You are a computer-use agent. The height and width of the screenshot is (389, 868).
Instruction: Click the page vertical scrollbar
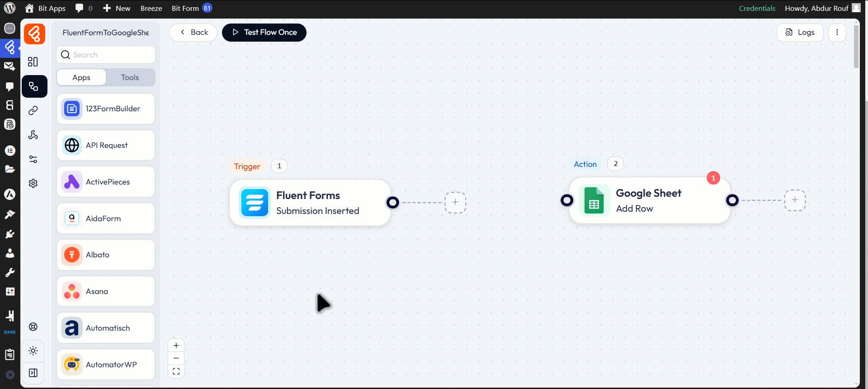coord(856,46)
